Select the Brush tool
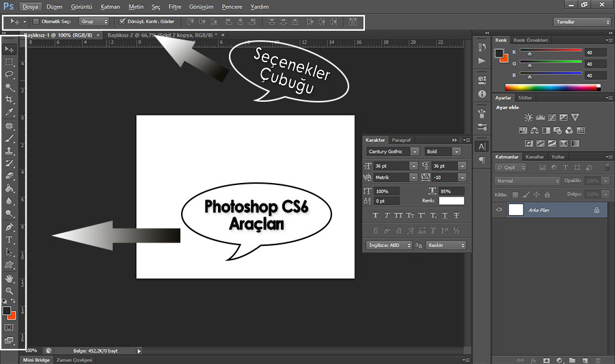Viewport: 615px width, 364px height. [9, 139]
